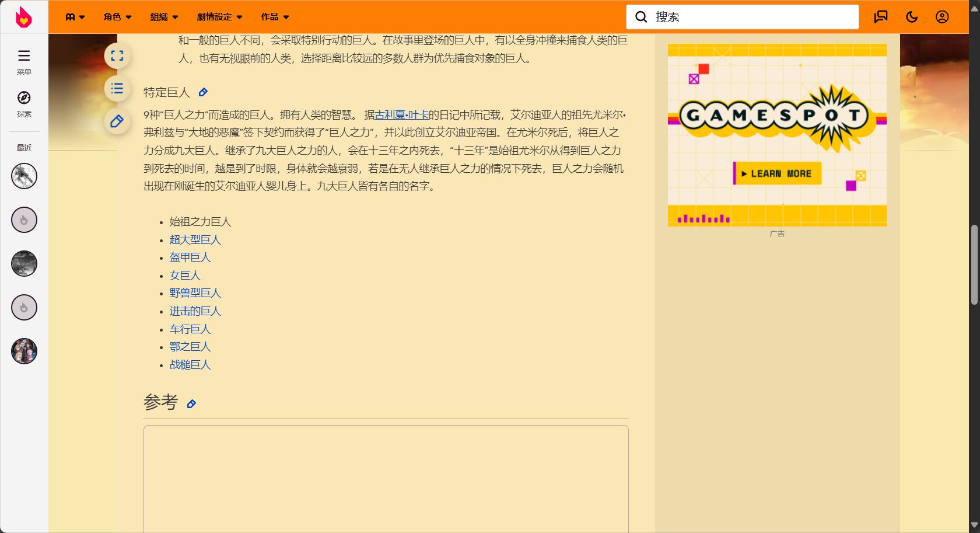Open the table of contents list

click(x=117, y=89)
